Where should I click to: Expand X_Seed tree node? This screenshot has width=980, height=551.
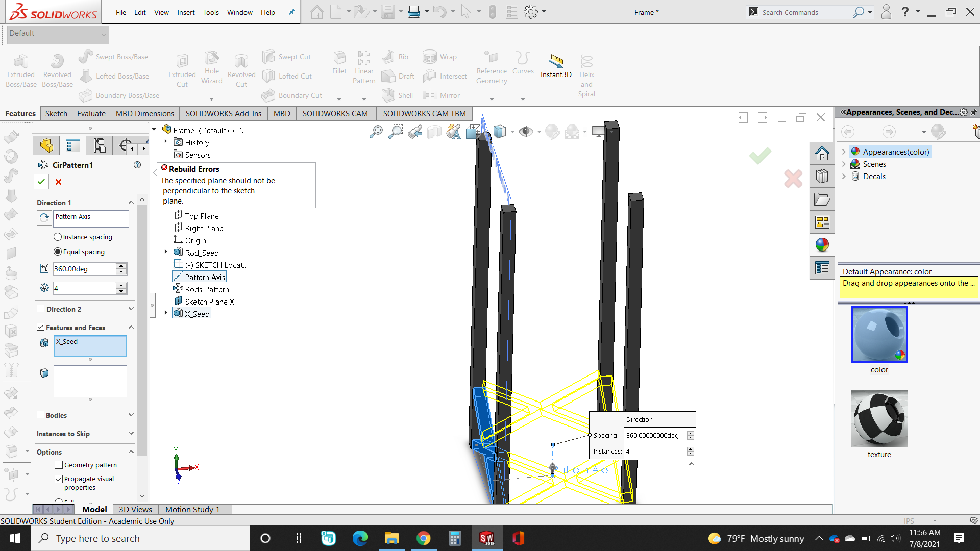click(x=166, y=313)
